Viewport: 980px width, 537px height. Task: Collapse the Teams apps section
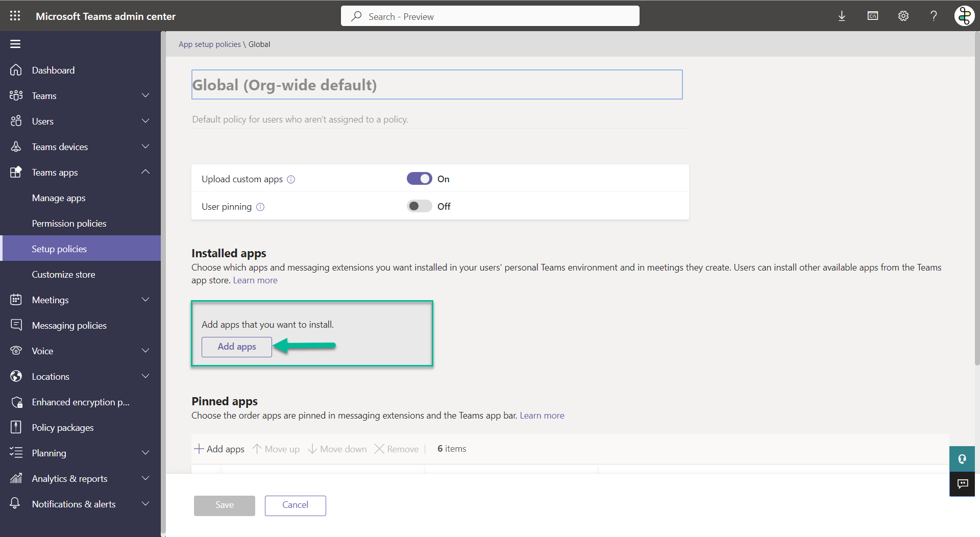pyautogui.click(x=145, y=172)
